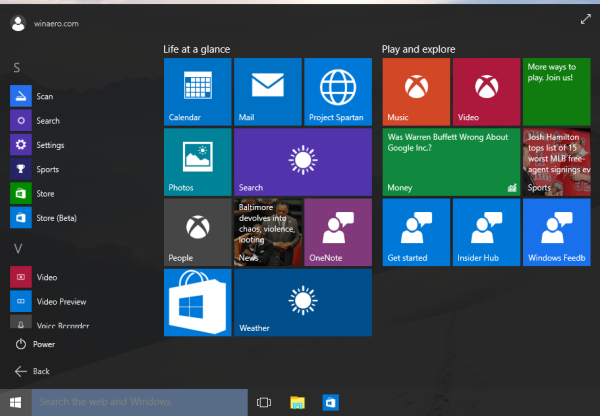This screenshot has width=600, height=416.
Task: Open the Insider Hub tile
Action: (487, 232)
